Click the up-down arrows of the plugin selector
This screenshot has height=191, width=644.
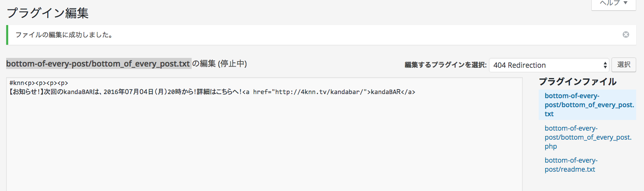[605, 65]
